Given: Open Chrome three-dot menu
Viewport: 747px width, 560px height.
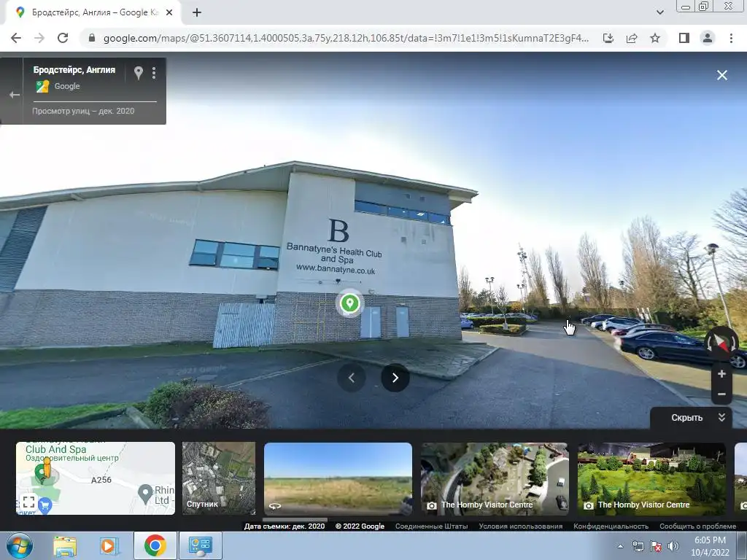Looking at the screenshot, I should click(731, 38).
